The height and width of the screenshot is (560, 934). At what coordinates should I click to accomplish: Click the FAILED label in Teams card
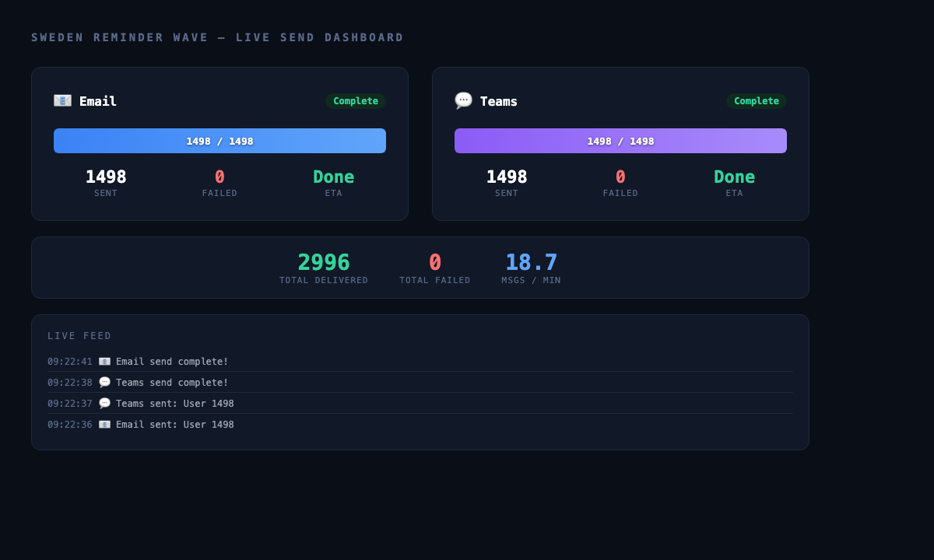click(x=620, y=193)
